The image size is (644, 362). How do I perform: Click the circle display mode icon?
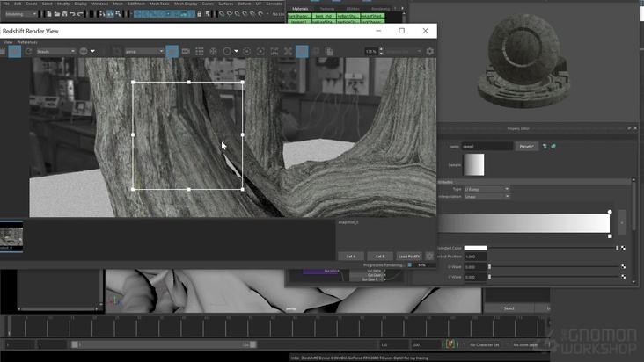coord(227,51)
